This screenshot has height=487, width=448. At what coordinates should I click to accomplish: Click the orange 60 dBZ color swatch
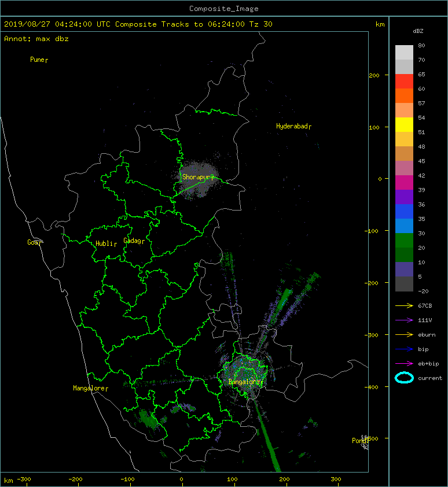(x=404, y=95)
